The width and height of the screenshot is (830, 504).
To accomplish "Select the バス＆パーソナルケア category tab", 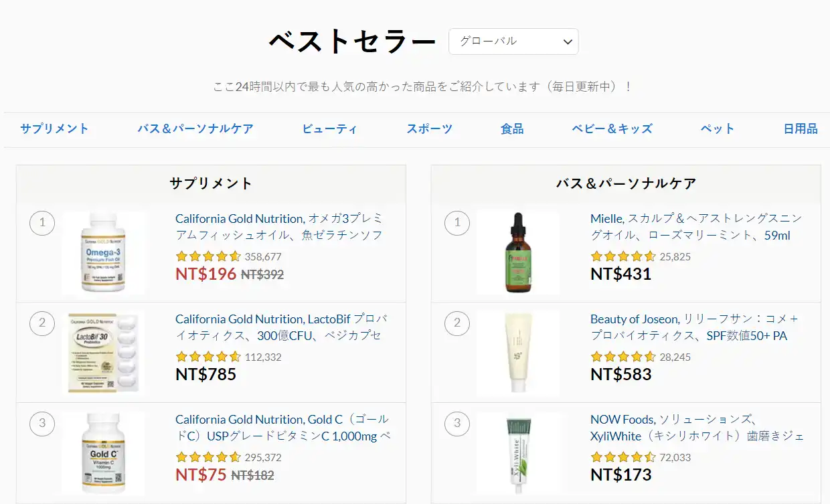I will coord(195,129).
